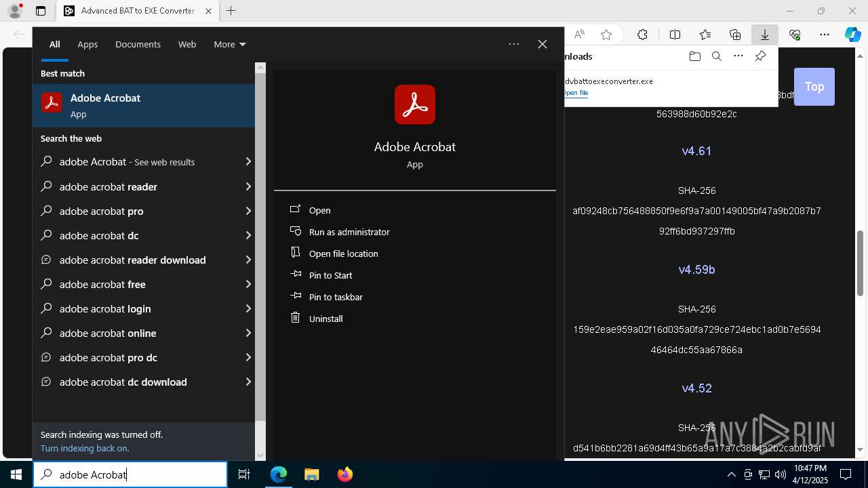Image resolution: width=868 pixels, height=488 pixels.
Task: Open Task View on taskbar
Action: tap(244, 474)
